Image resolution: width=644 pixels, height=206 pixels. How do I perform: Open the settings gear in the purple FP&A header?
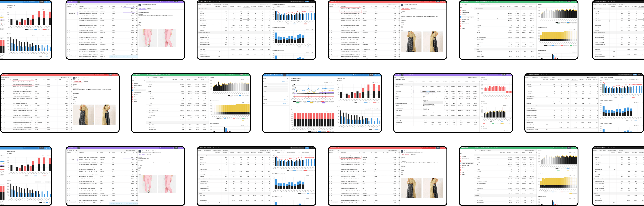point(508,75)
